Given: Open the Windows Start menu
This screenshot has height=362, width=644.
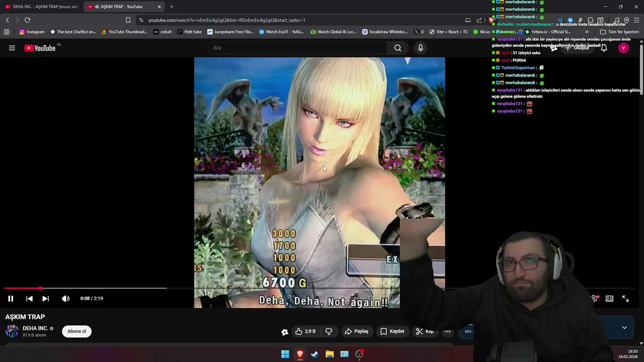Looking at the screenshot, I should click(285, 354).
